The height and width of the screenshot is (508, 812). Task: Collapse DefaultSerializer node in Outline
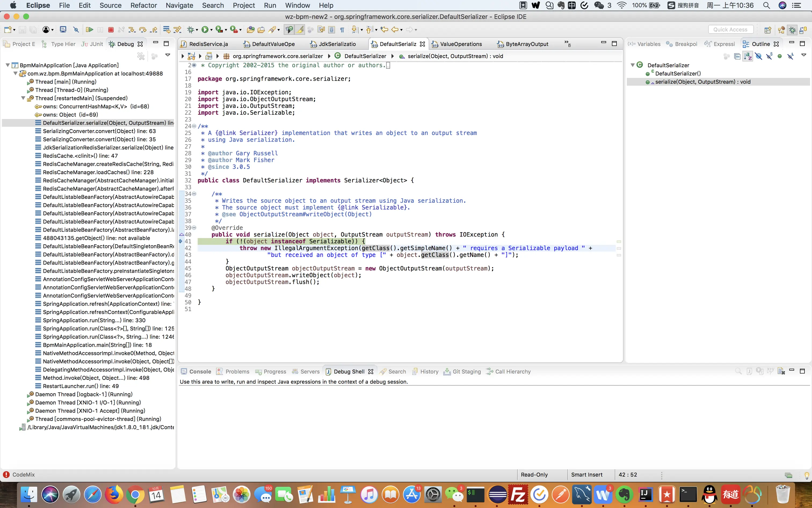(632, 65)
